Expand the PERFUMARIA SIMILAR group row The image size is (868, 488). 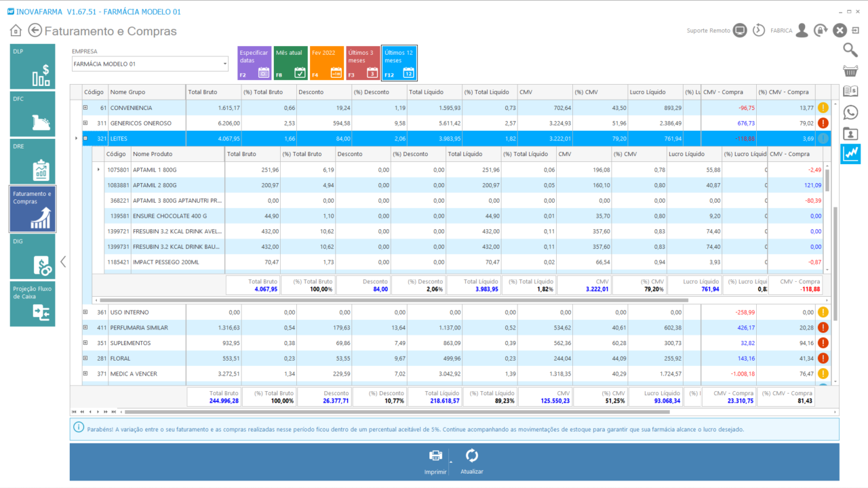pyautogui.click(x=85, y=328)
